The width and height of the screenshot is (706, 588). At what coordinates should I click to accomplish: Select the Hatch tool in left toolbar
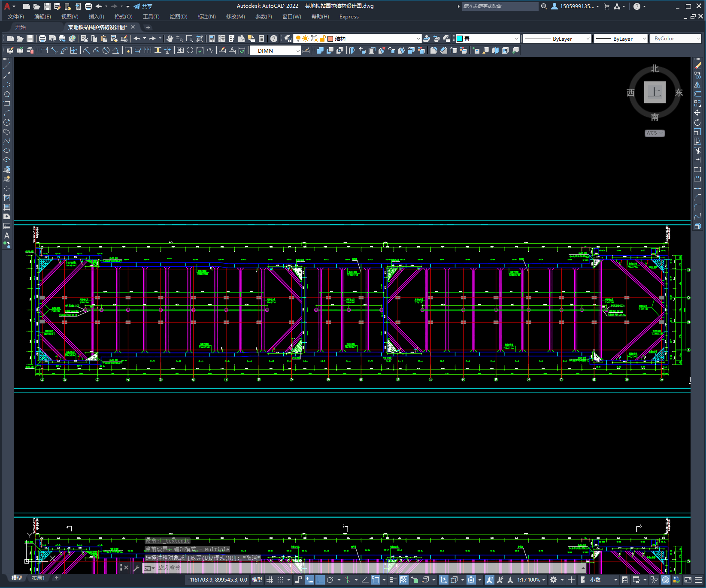pos(7,198)
